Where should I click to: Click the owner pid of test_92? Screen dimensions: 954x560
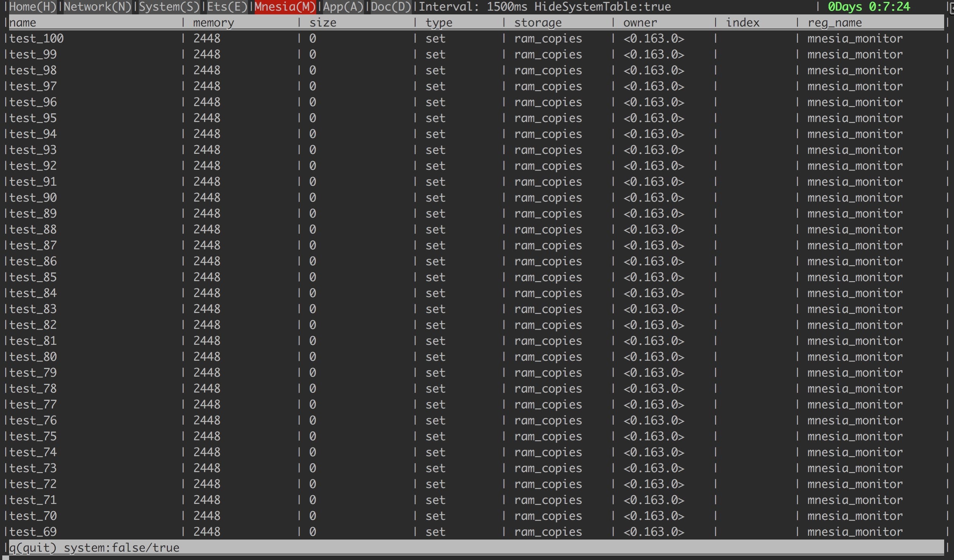[x=653, y=166]
